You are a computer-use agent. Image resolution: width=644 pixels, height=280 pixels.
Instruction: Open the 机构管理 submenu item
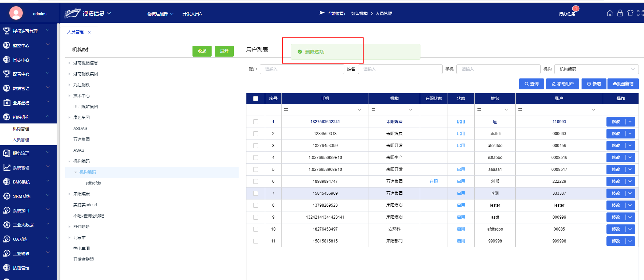(21, 129)
